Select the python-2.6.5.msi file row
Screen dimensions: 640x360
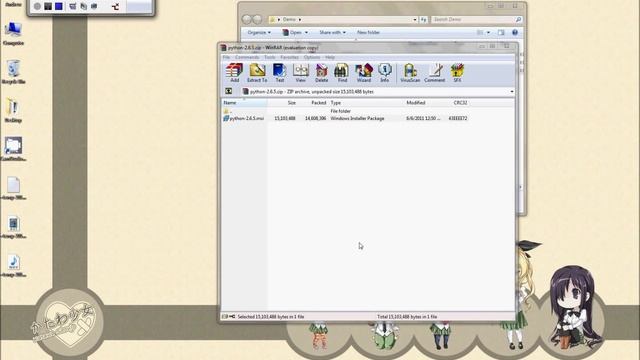point(345,118)
